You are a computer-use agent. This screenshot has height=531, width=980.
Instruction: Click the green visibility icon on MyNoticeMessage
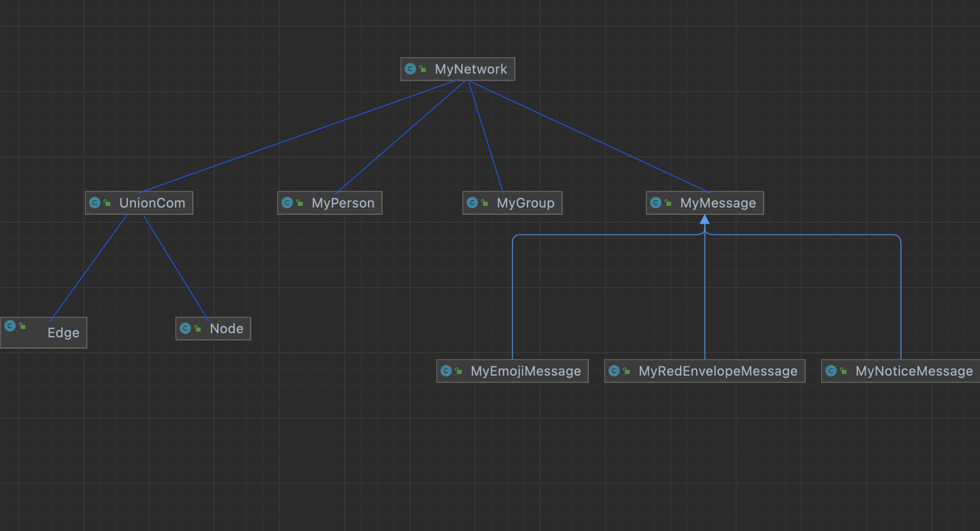[844, 371]
